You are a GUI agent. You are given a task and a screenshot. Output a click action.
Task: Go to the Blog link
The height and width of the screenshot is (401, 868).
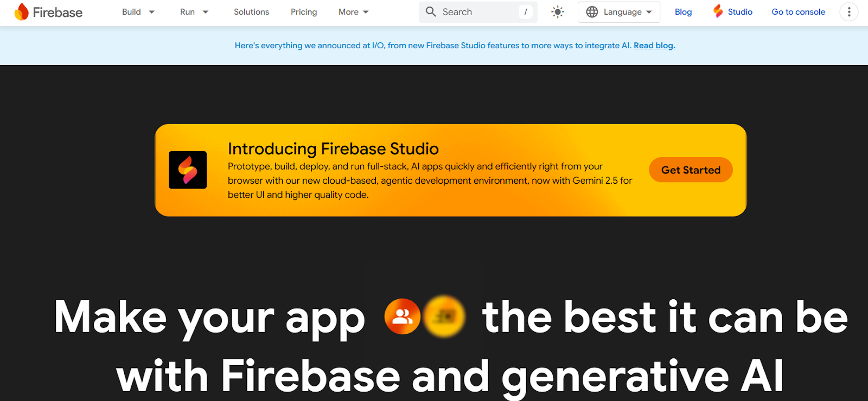[x=683, y=11]
